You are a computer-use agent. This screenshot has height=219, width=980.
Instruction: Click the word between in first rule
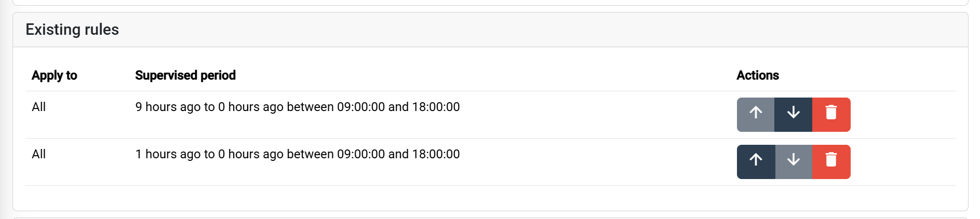[310, 107]
